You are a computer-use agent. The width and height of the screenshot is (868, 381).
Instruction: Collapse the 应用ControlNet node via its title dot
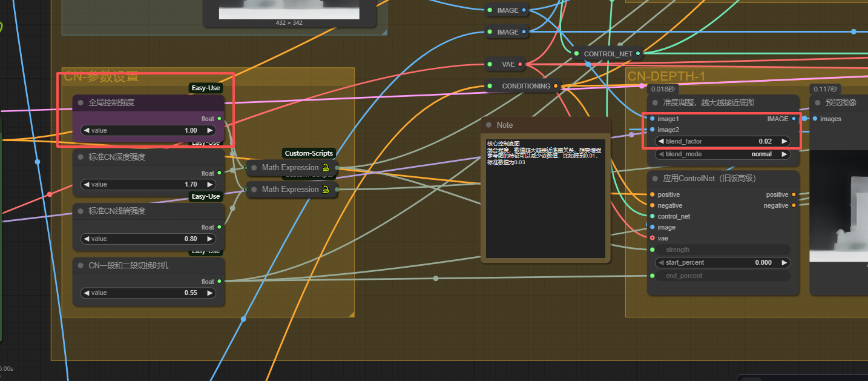(x=655, y=179)
